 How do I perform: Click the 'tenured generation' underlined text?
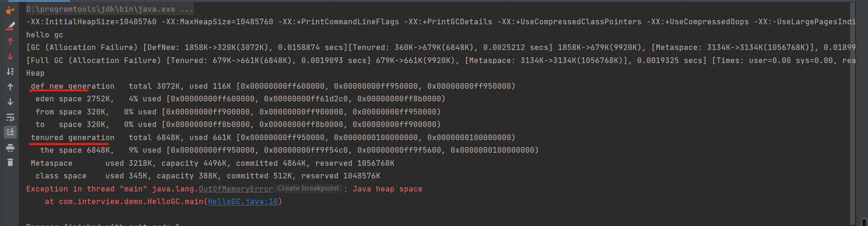(72, 138)
